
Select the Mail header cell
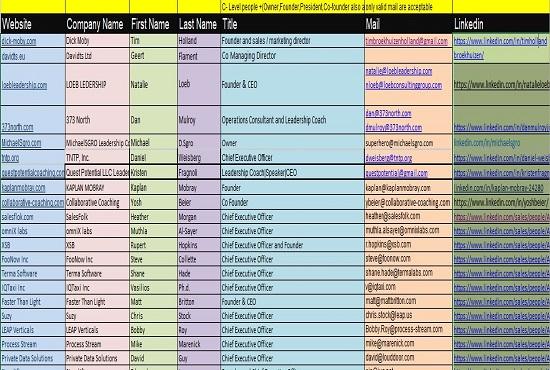click(408, 24)
